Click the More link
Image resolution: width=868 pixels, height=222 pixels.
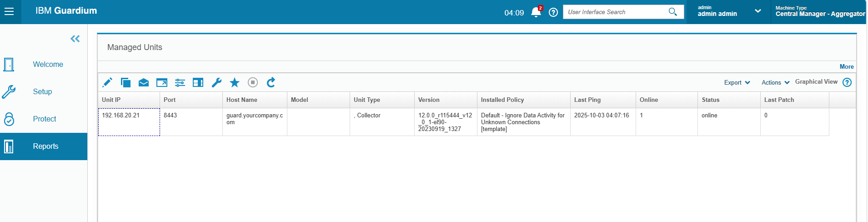[x=847, y=66]
